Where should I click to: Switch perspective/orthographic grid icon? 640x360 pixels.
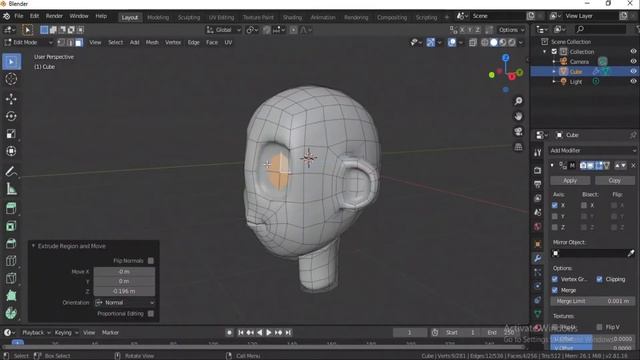pos(518,147)
